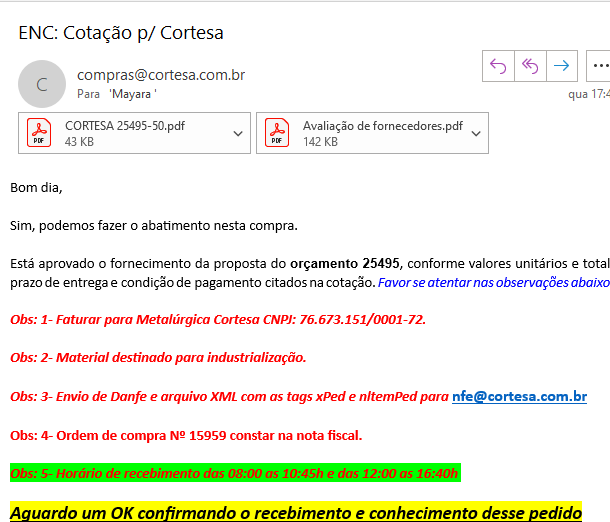Click the Obs: 4 Ordem de compra line
Screen dimensions: 610x522
tap(186, 435)
